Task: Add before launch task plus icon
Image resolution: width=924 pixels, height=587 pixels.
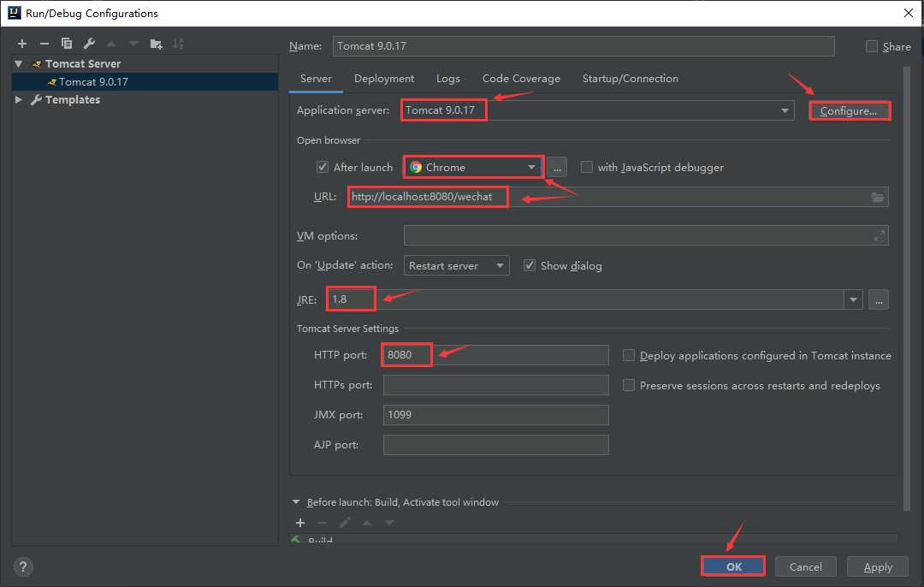Action: pyautogui.click(x=300, y=523)
